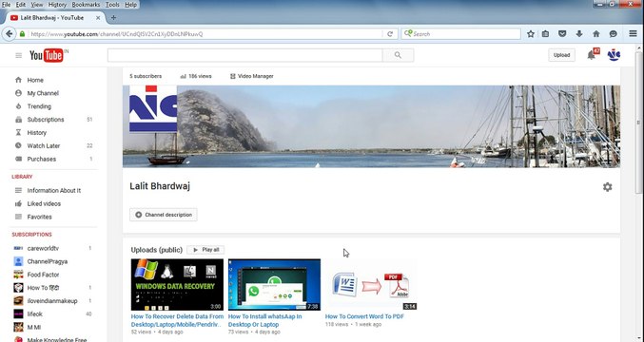The image size is (644, 342).
Task: Bookmark this page with the star icon
Action: click(x=531, y=34)
